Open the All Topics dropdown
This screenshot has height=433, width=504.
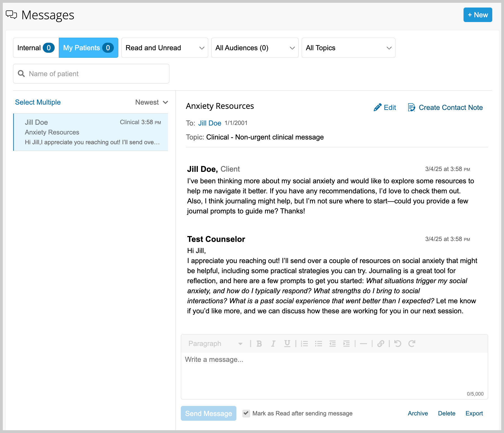[348, 48]
